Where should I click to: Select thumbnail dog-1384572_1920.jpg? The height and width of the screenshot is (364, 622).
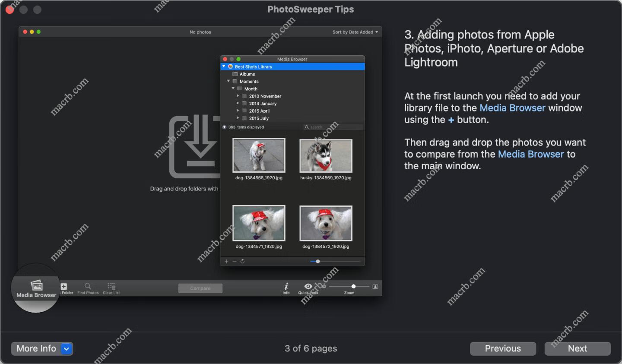tap(326, 223)
